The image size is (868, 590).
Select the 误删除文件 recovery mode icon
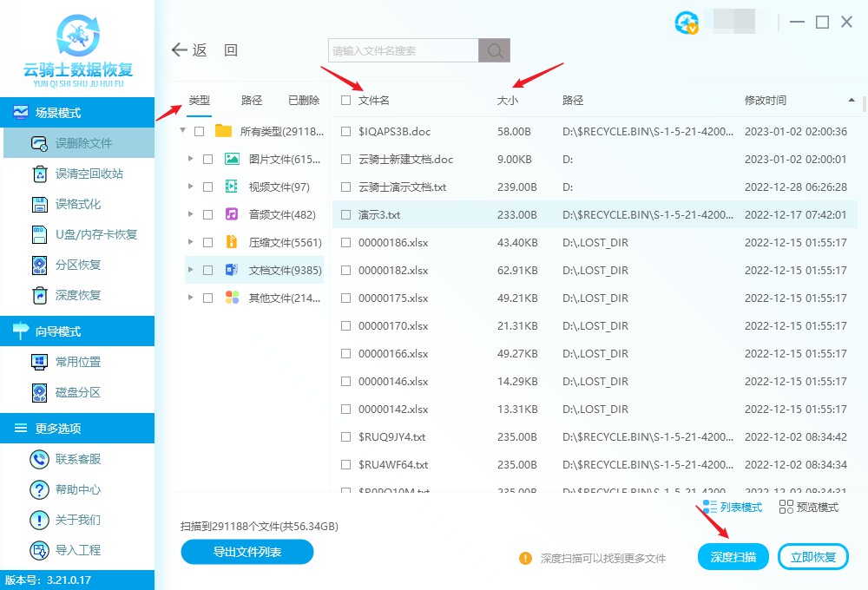tap(36, 142)
